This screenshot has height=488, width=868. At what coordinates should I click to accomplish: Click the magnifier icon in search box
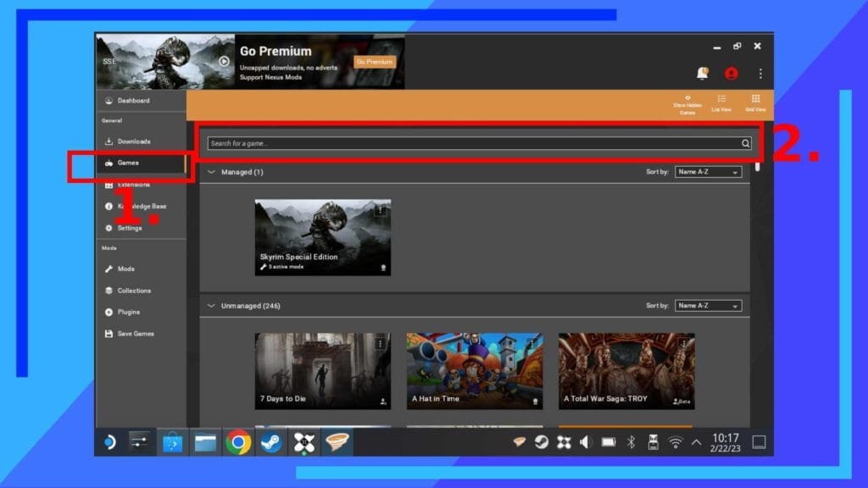point(746,143)
